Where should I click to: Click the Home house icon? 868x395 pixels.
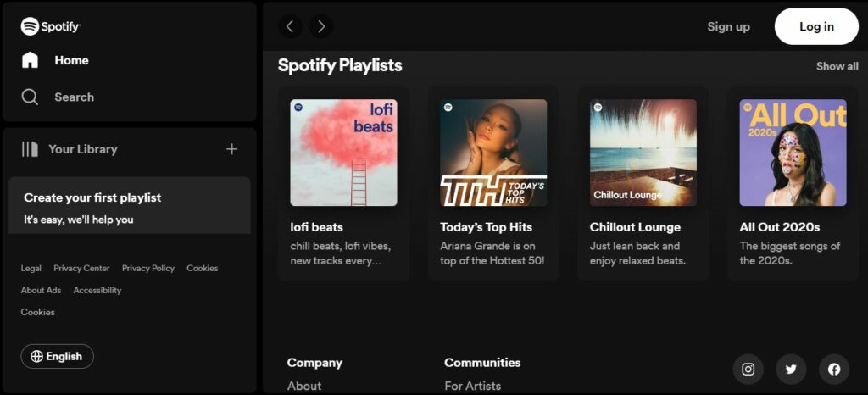pyautogui.click(x=30, y=59)
